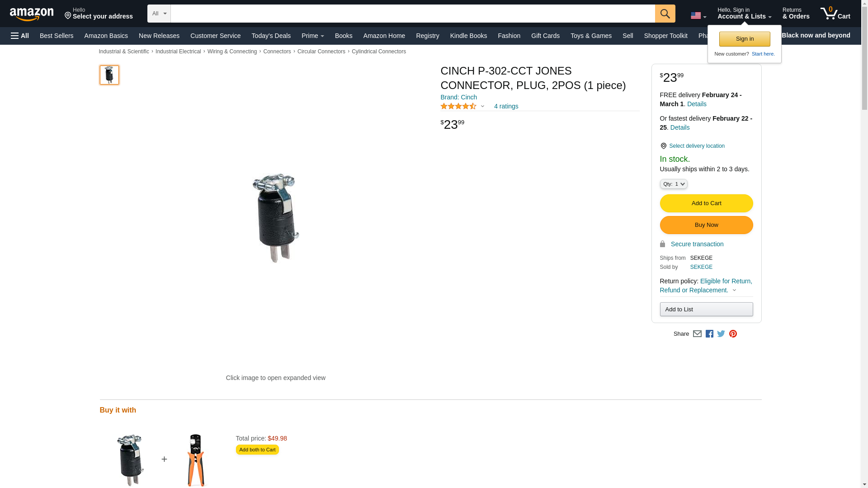Viewport: 868px width, 488px height.
Task: Open the Qty quantity dropdown
Action: tap(674, 184)
